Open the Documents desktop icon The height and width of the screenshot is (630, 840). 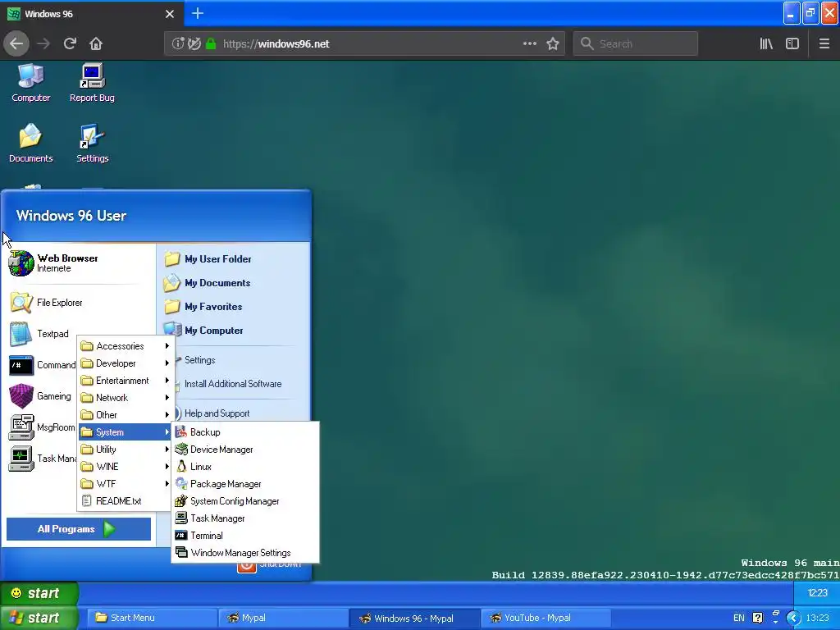point(30,143)
